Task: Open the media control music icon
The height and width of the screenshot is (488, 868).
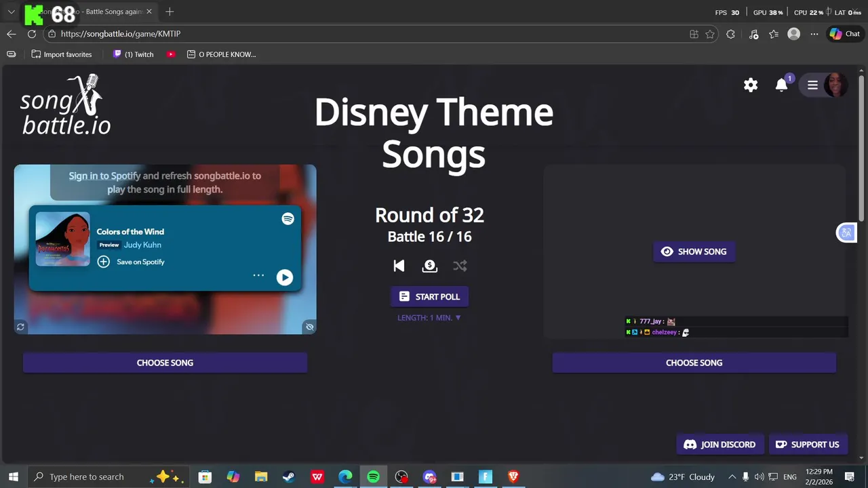Action: (x=753, y=34)
